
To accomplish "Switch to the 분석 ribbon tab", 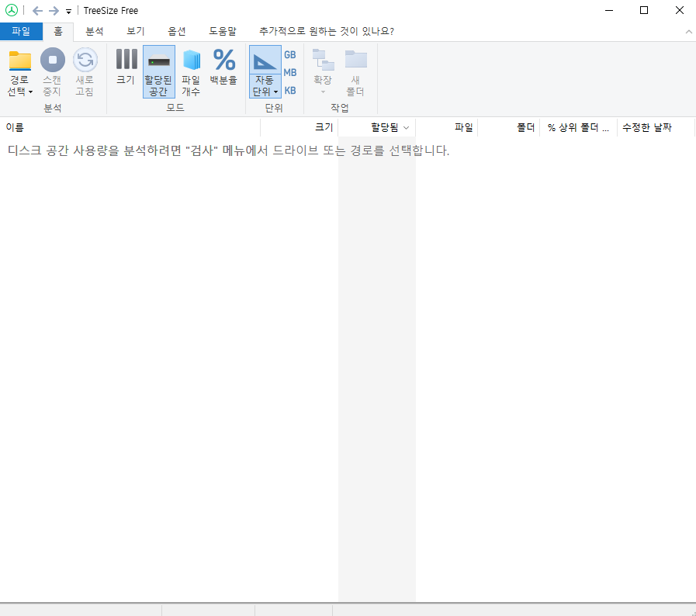I will [94, 32].
